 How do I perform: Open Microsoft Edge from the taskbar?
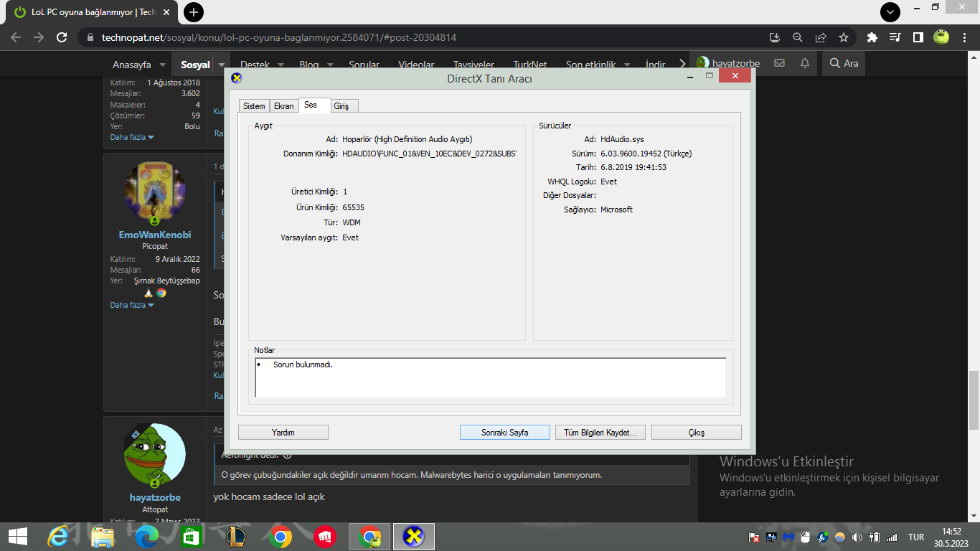point(147,537)
